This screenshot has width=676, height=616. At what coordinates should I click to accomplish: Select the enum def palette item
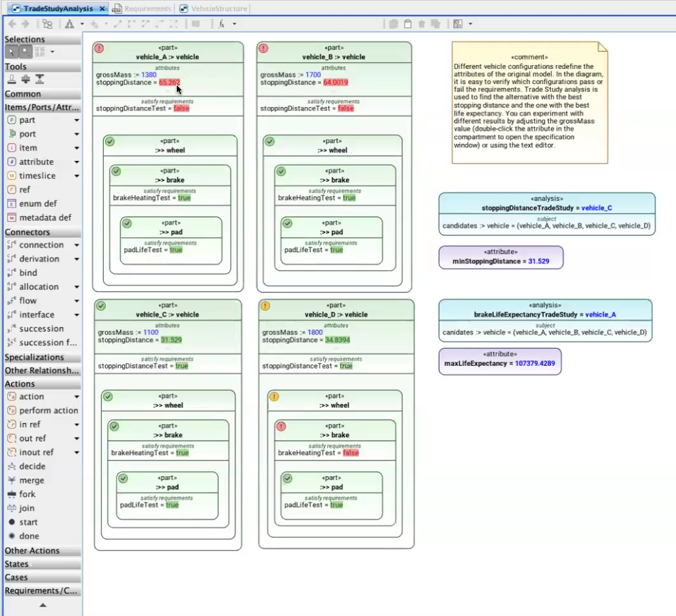tap(37, 204)
